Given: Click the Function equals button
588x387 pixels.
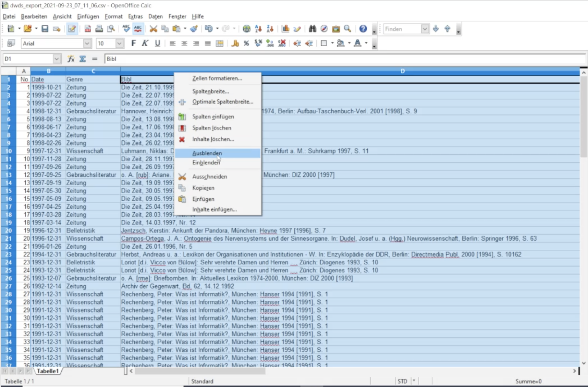Looking at the screenshot, I should click(x=95, y=59).
